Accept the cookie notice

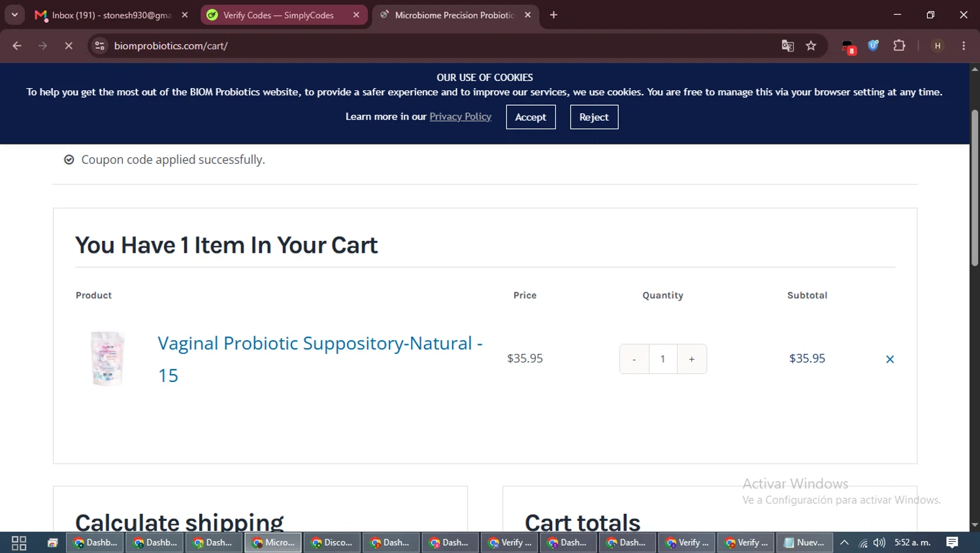(x=531, y=117)
